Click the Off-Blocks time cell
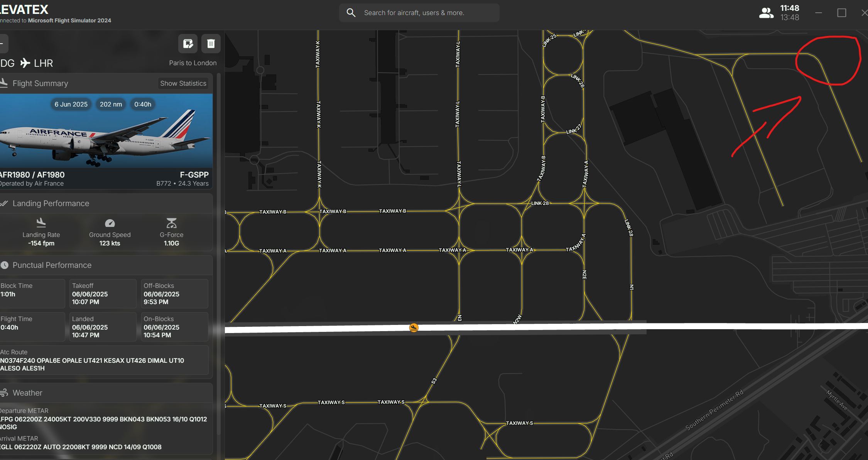The width and height of the screenshot is (868, 460). [174, 294]
